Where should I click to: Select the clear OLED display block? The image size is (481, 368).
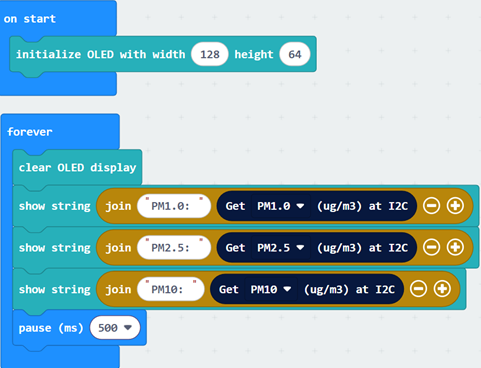77,167
